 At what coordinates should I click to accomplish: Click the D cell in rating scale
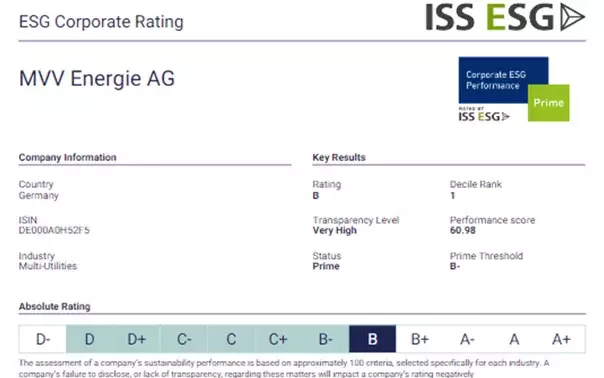tap(90, 339)
